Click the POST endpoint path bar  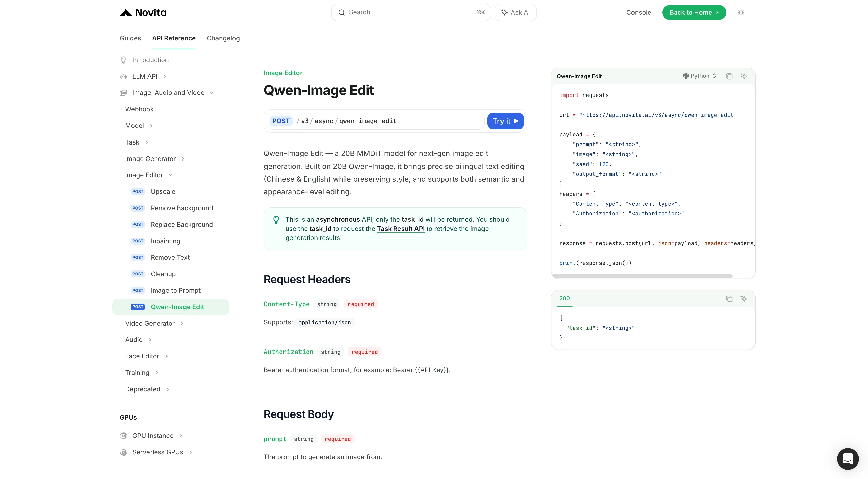click(375, 121)
